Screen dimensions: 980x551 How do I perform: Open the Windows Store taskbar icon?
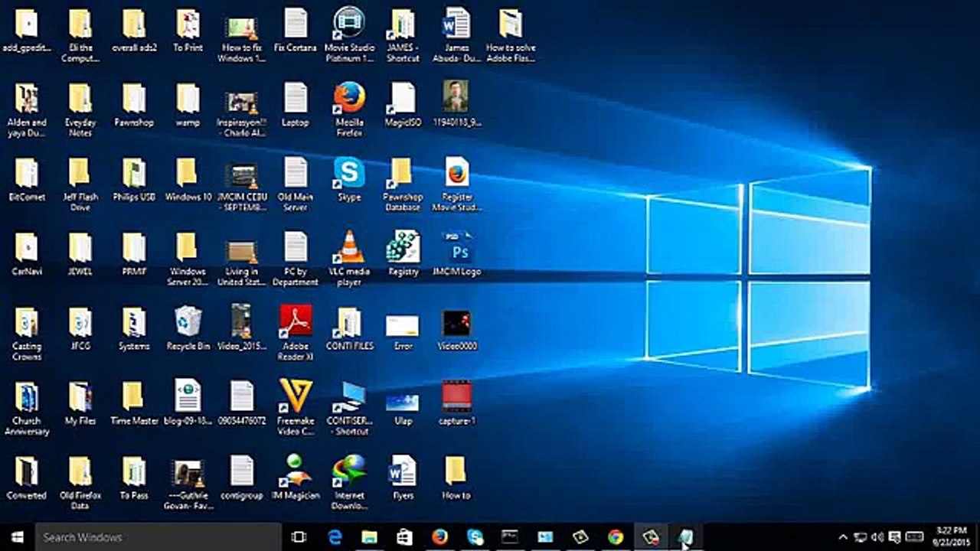click(x=404, y=537)
